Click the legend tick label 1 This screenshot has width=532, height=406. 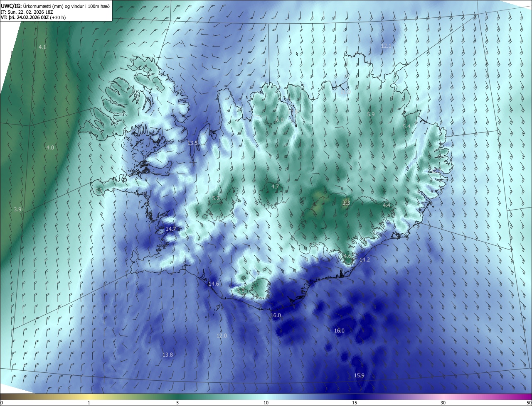point(89,403)
